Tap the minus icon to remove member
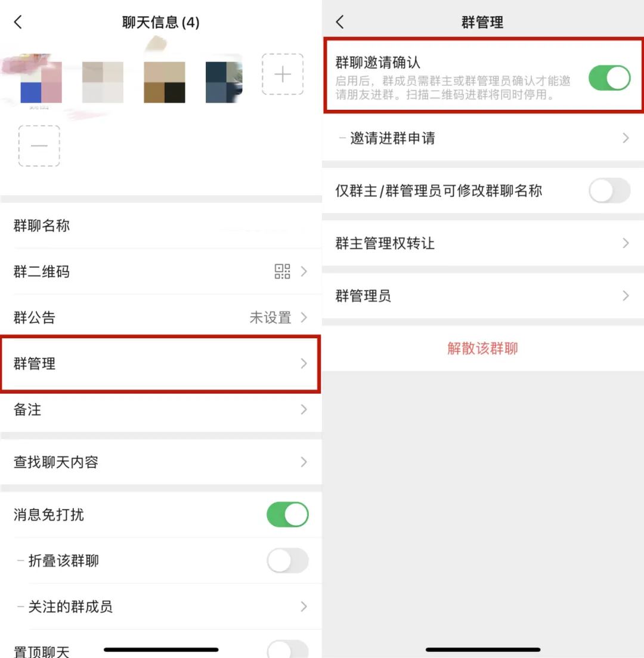This screenshot has width=644, height=658. click(39, 146)
